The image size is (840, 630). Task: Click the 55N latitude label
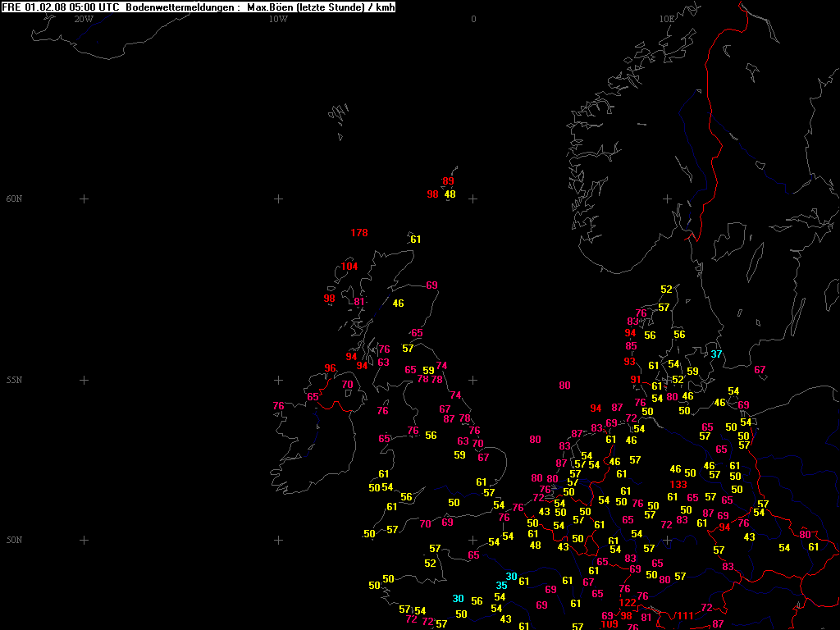pyautogui.click(x=14, y=380)
